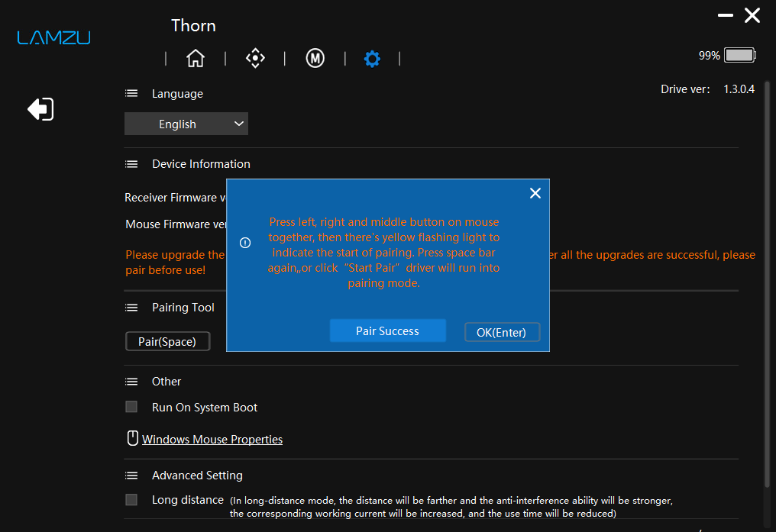Click the Run On System Boot label

coord(205,407)
